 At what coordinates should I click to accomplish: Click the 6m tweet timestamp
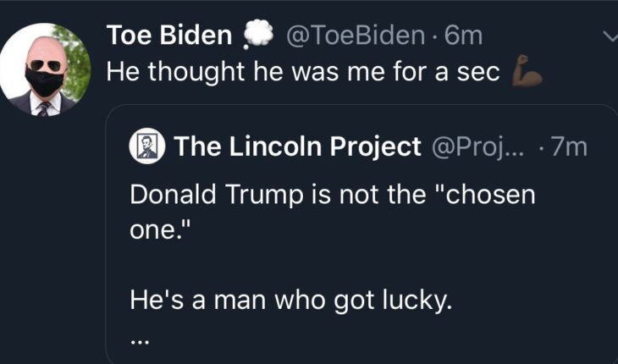(x=464, y=36)
